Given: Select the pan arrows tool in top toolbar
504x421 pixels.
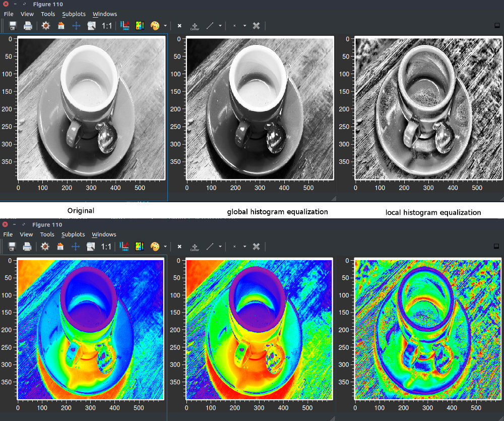Looking at the screenshot, I should click(76, 26).
